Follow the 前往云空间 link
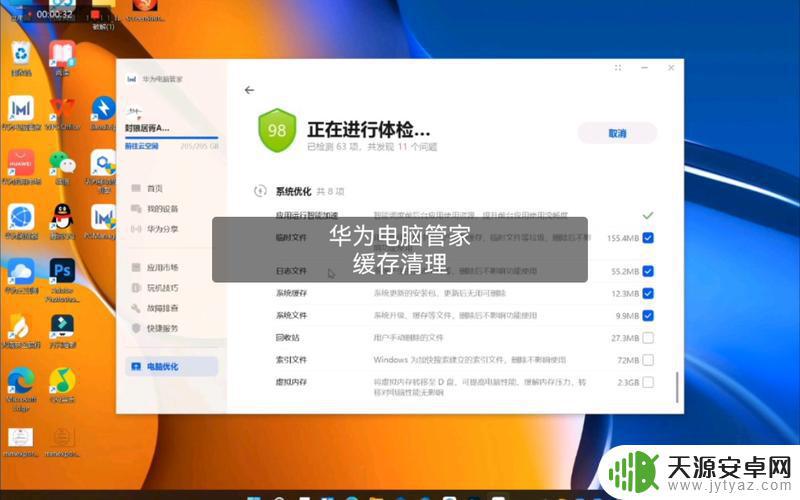800x500 pixels. [x=142, y=146]
